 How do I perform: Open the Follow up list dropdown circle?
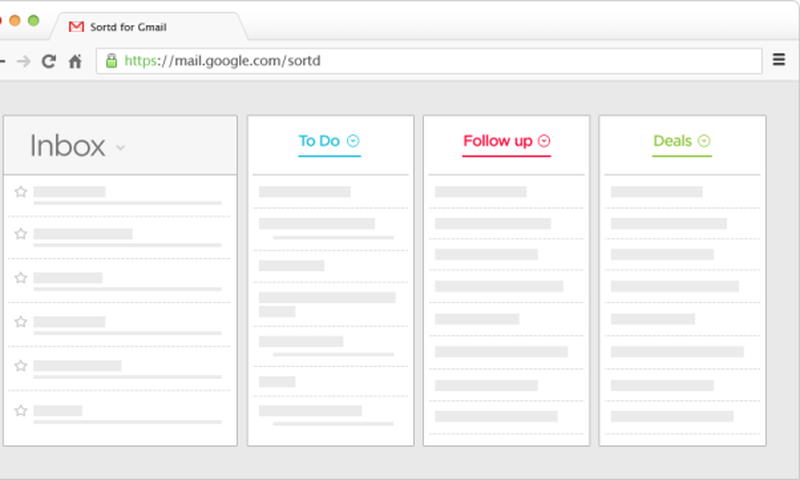point(544,141)
